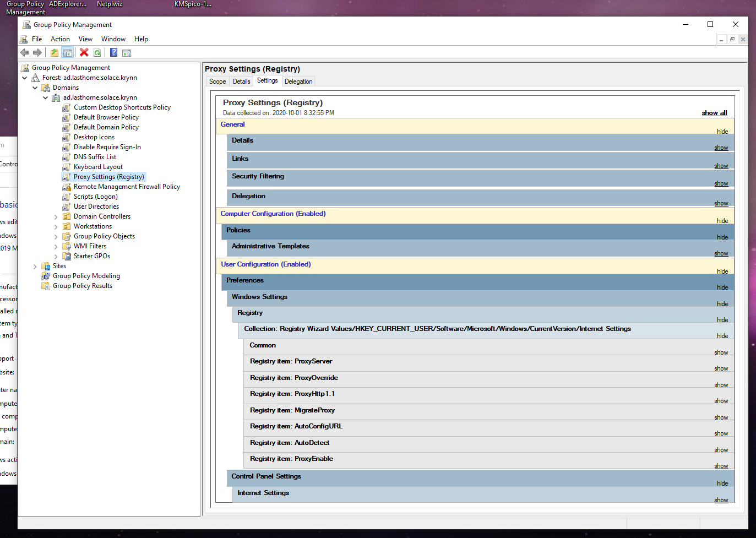Screen dimensions: 756x538
Task: Open Help via blue question mark icon
Action: click(113, 52)
